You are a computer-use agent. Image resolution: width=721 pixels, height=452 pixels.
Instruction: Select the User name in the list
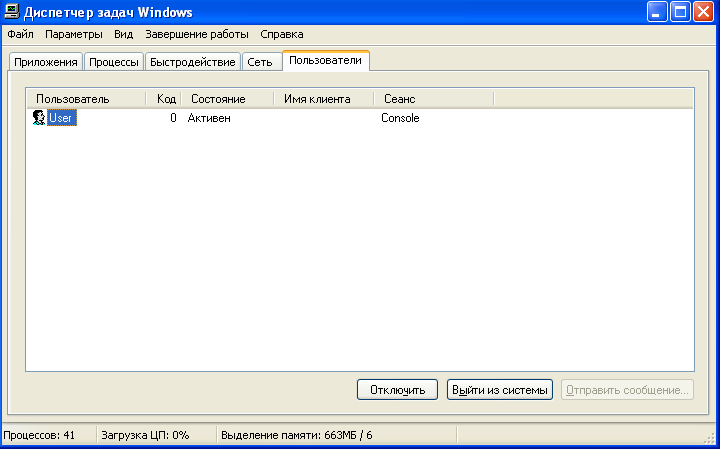(x=62, y=118)
